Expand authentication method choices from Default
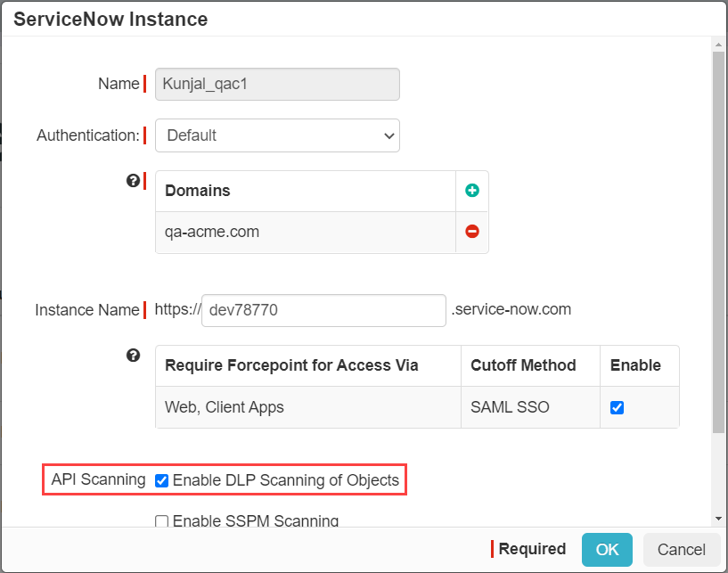Image resolution: width=728 pixels, height=573 pixels. pyautogui.click(x=276, y=135)
